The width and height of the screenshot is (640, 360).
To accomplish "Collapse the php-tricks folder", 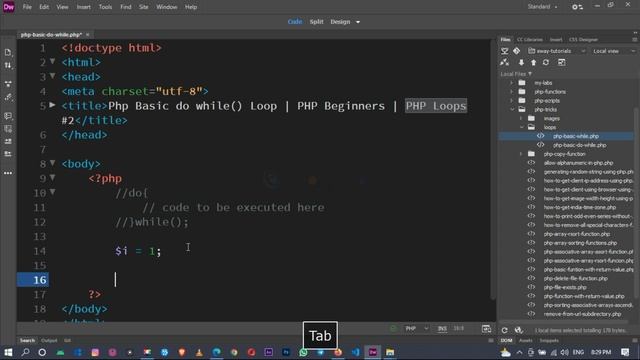I will coord(511,109).
